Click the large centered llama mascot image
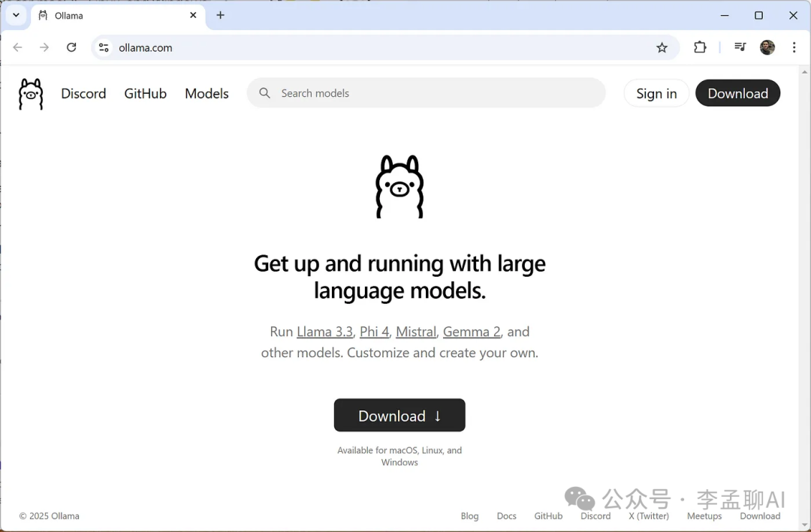 coord(399,187)
